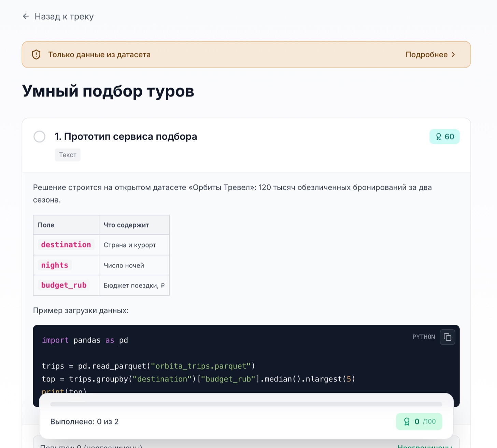
Task: Click 'Бюджет поездки, ₽' table cell
Action: [x=134, y=286]
